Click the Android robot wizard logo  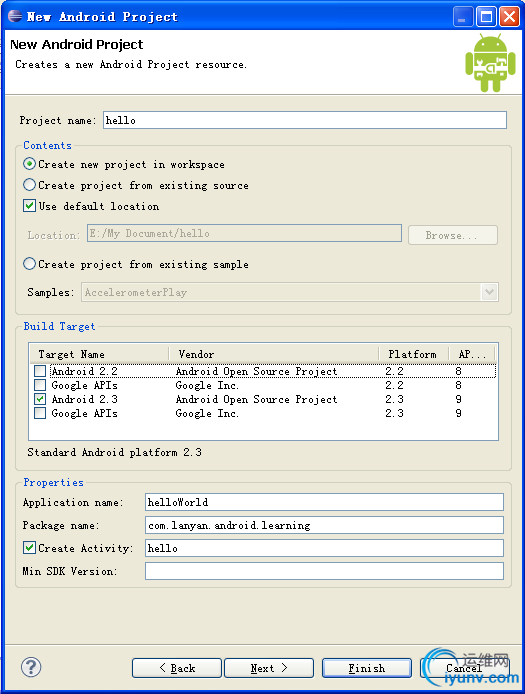(x=490, y=62)
